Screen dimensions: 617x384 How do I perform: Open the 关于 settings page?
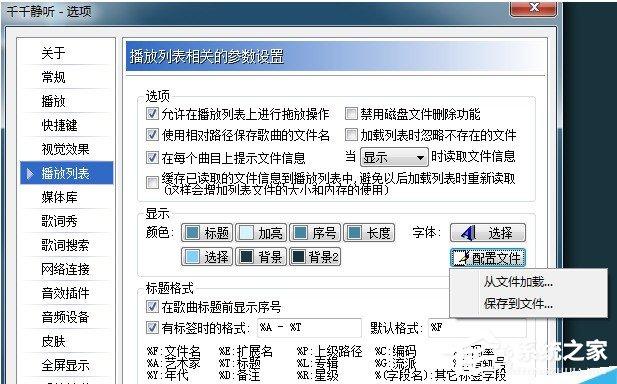click(54, 53)
